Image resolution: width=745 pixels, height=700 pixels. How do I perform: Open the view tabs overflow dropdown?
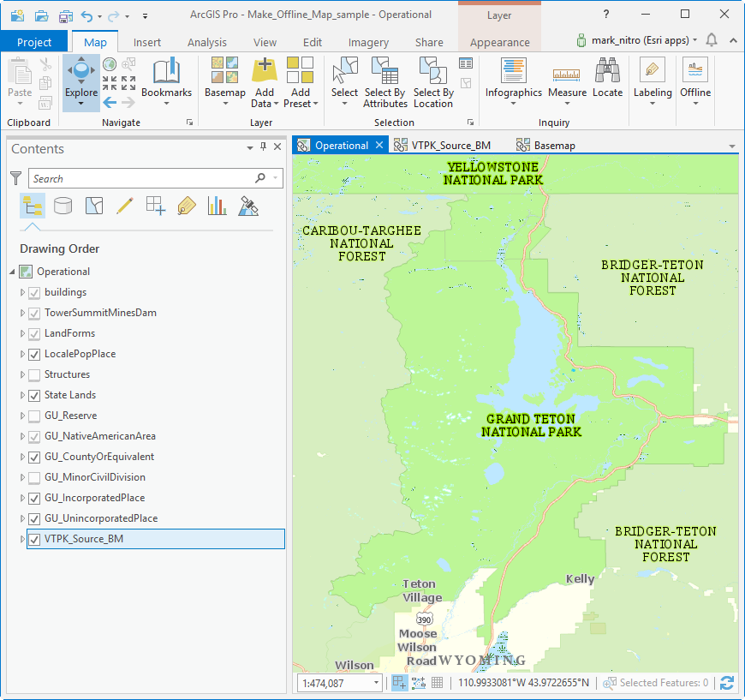point(731,146)
